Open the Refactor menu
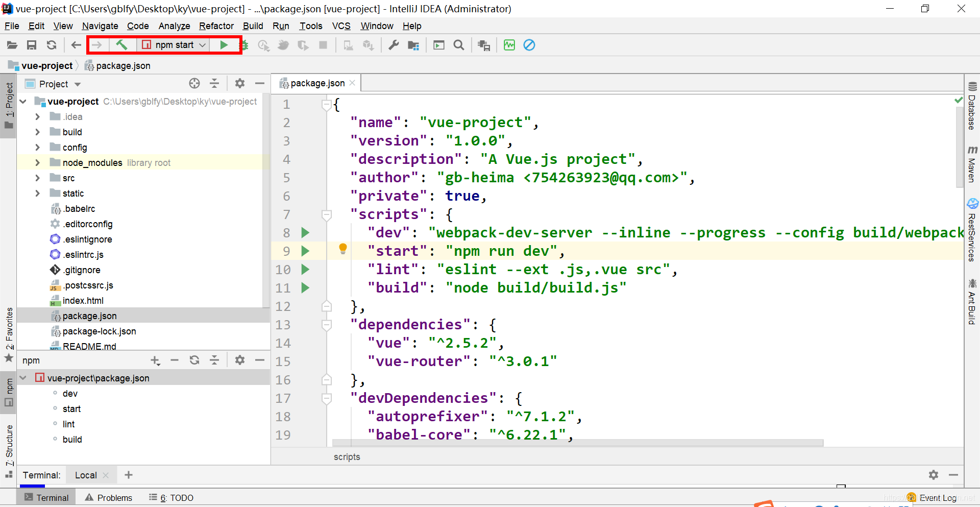 tap(216, 26)
